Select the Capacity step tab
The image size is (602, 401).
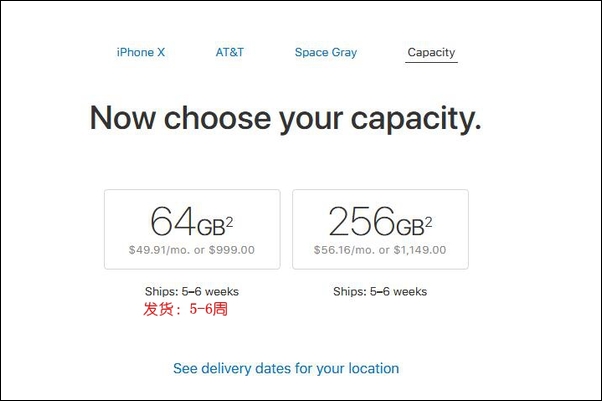pos(431,53)
